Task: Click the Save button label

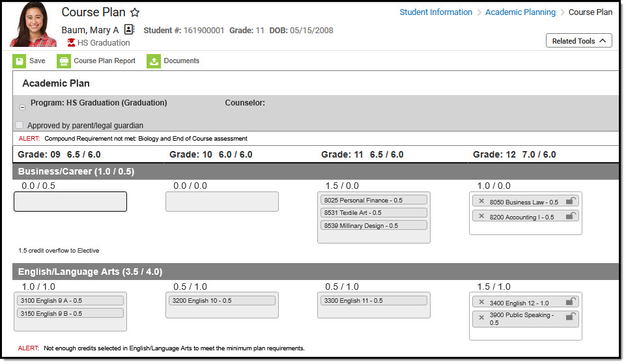Action: pos(37,61)
